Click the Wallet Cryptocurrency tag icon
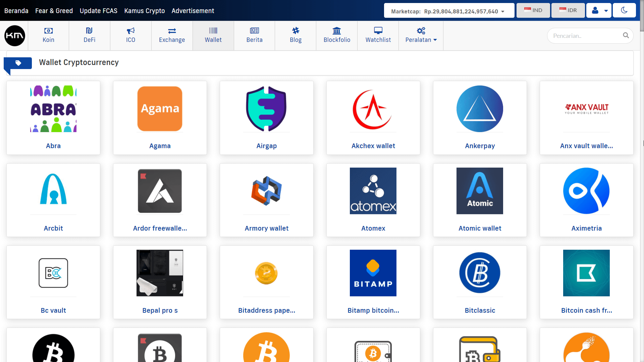 (x=18, y=63)
